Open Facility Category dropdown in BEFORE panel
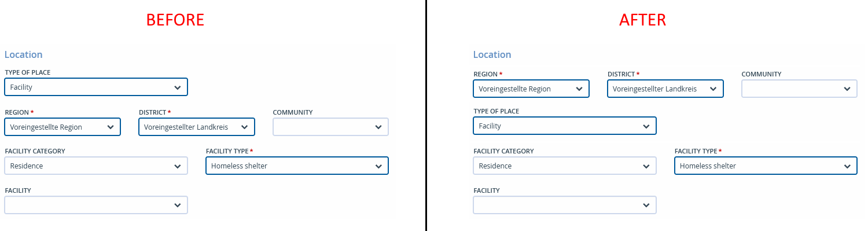Image resolution: width=868 pixels, height=231 pixels. click(x=96, y=166)
